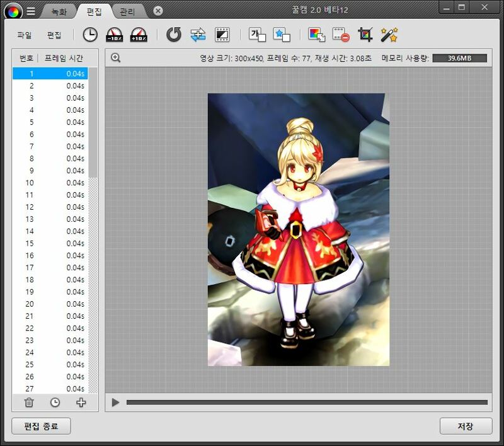Open the 파일 menu
The width and height of the screenshot is (504, 446).
tap(25, 35)
